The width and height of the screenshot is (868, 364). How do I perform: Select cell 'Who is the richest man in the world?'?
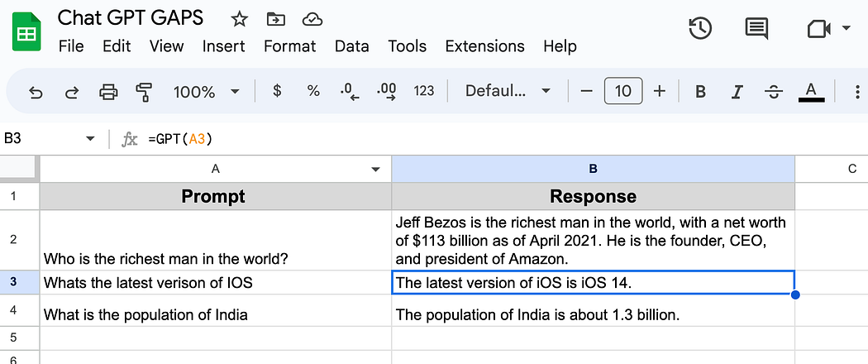[x=215, y=240]
